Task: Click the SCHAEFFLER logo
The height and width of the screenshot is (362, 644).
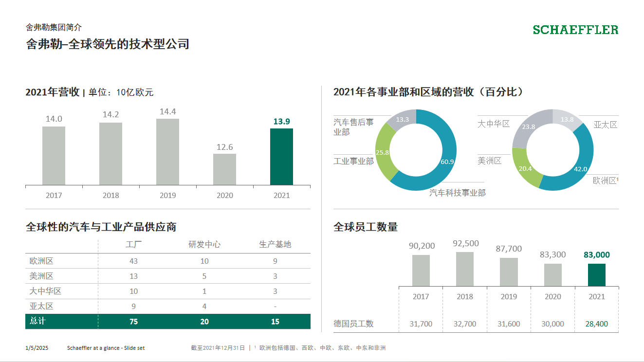Action: click(x=575, y=30)
